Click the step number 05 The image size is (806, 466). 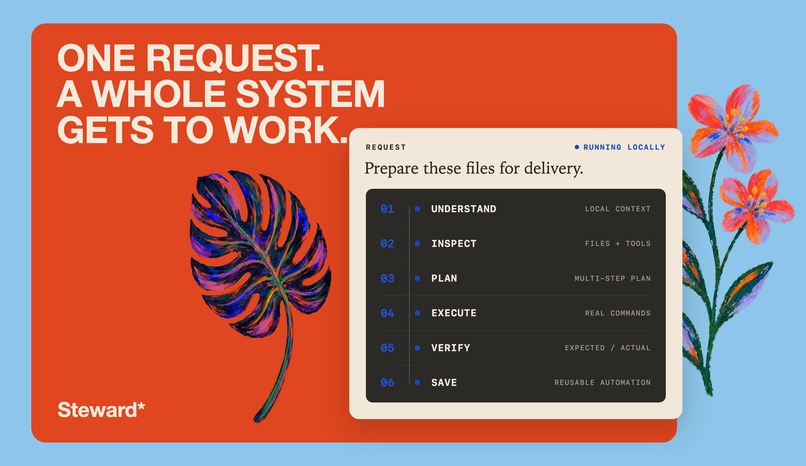(x=387, y=348)
